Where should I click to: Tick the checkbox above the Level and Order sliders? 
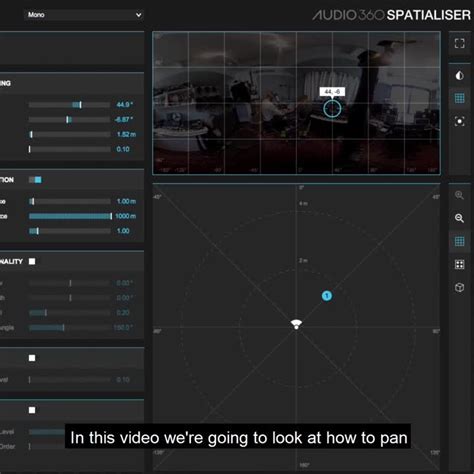(32, 410)
